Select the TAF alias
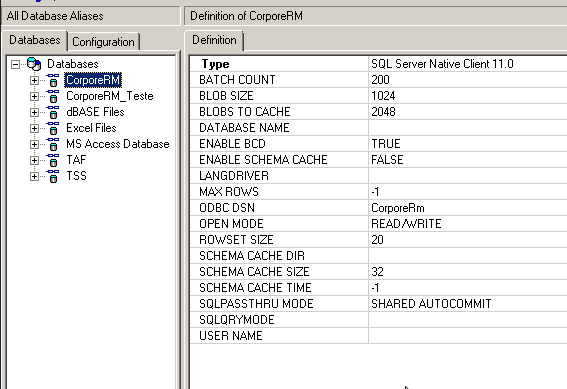The image size is (567, 389). point(76,160)
